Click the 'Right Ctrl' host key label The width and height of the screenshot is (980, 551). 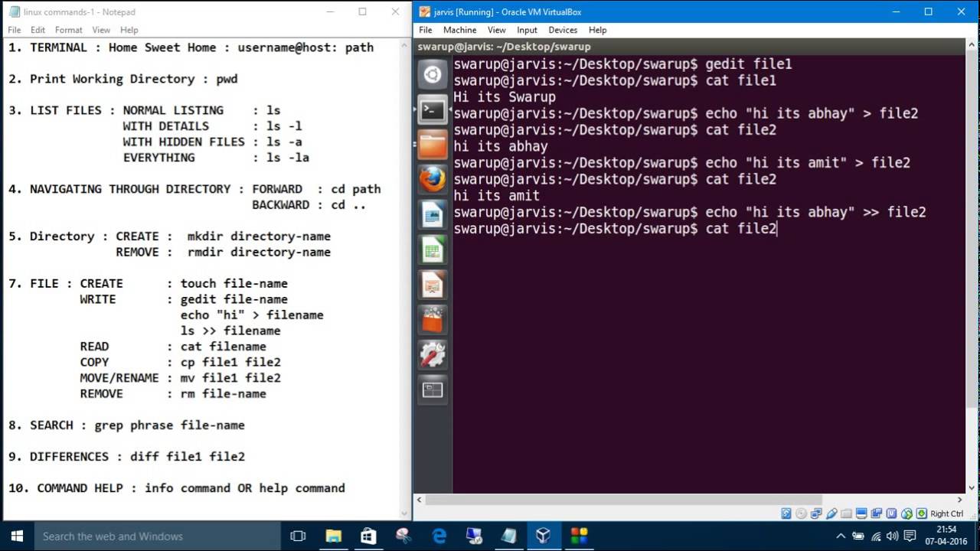(x=947, y=514)
